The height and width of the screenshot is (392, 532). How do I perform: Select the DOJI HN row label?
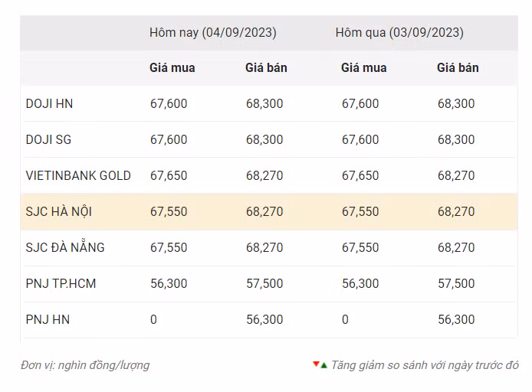pos(50,103)
